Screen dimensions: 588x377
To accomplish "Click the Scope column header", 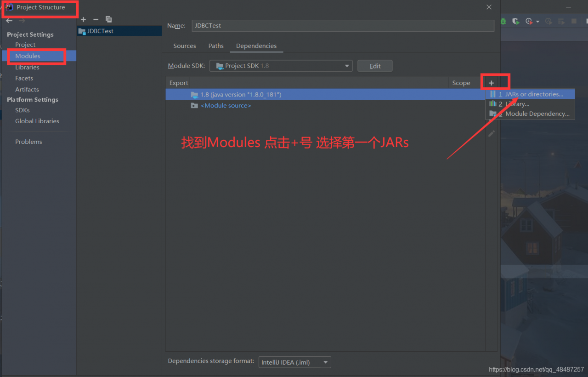I will tap(461, 83).
